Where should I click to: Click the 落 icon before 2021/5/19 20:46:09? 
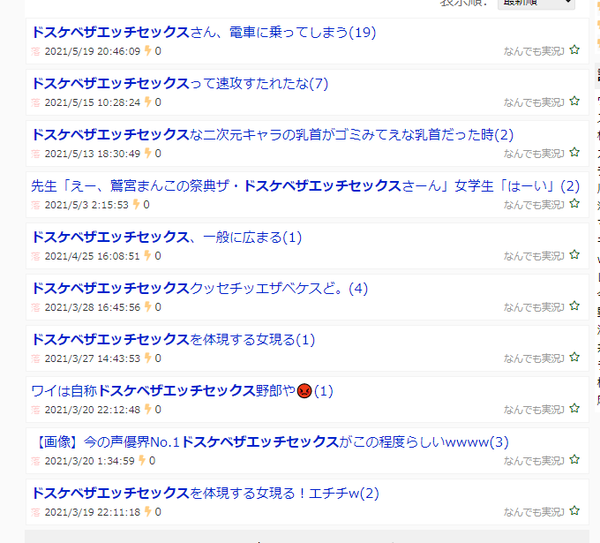pyautogui.click(x=36, y=51)
